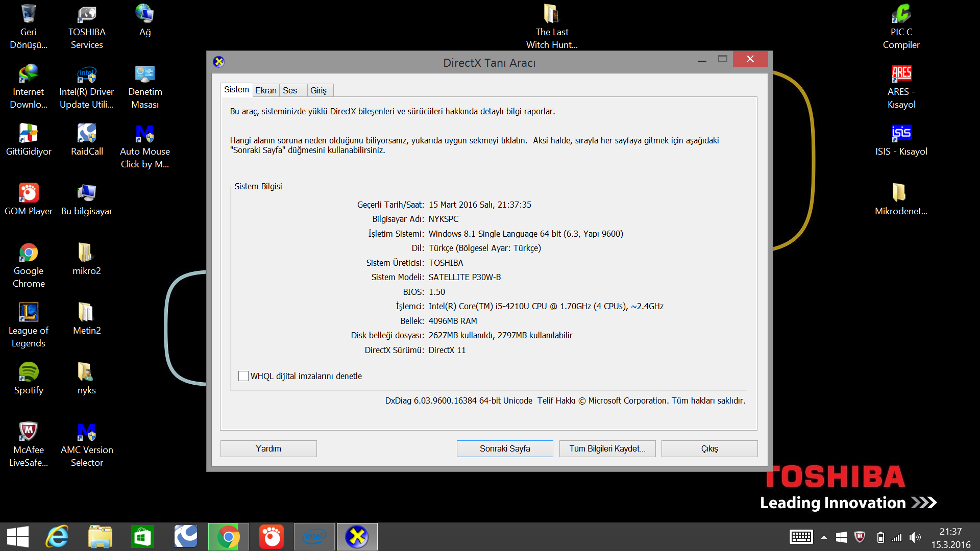Open Windows Store from taskbar
980x551 pixels.
tap(142, 537)
